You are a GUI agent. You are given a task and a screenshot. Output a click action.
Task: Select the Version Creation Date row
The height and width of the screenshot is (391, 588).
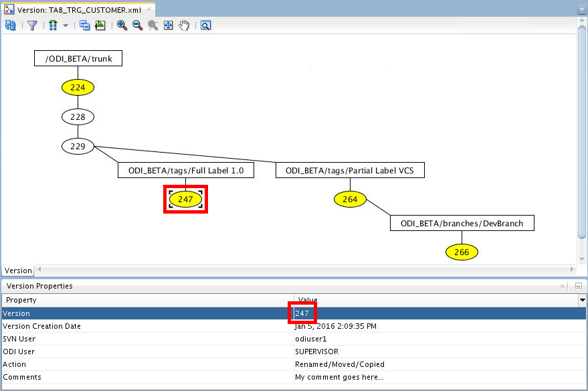click(x=294, y=326)
